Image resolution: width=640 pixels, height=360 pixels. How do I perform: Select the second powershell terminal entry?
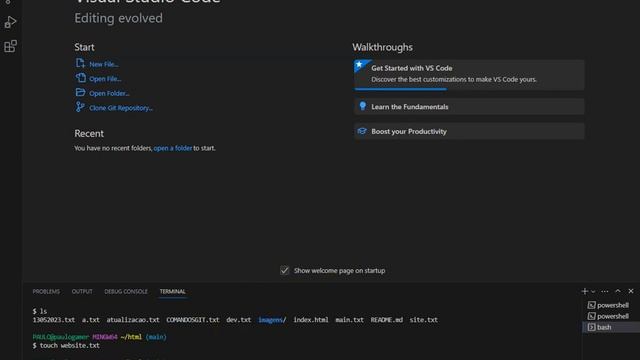(x=611, y=316)
